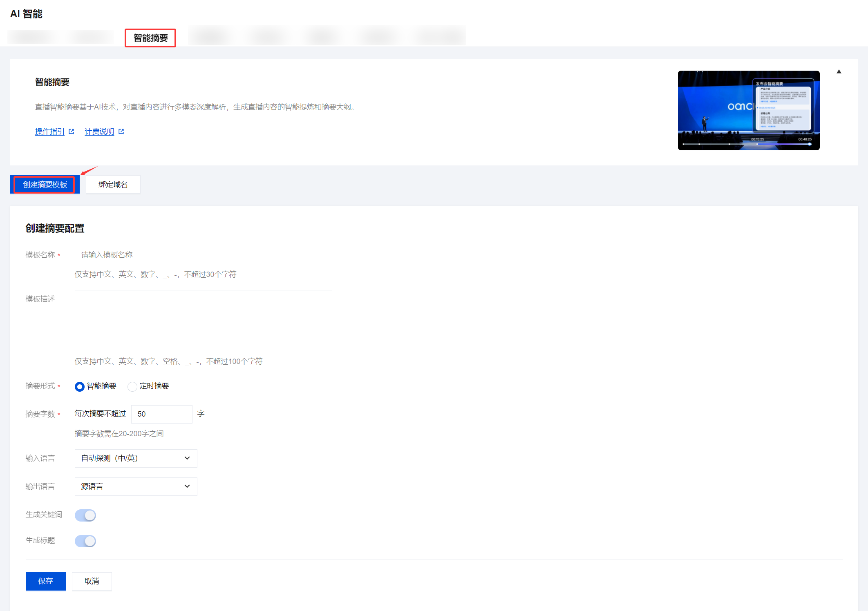
Task: Open the 计费说明 link
Action: click(x=99, y=132)
